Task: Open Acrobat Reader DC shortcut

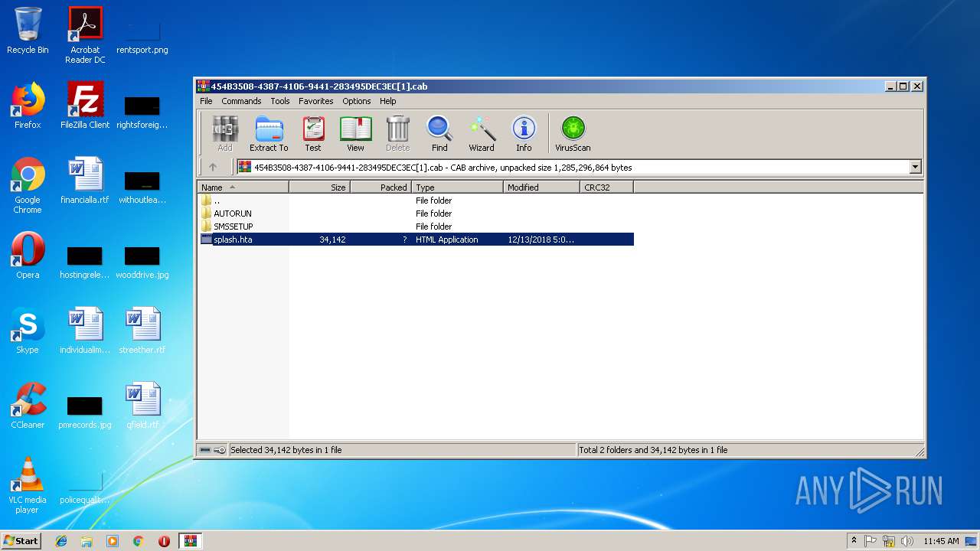Action: click(x=85, y=35)
